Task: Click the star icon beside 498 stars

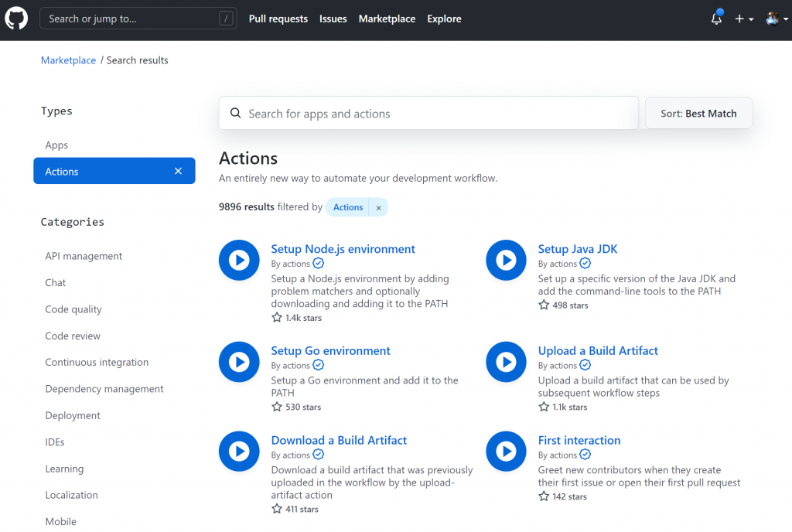Action: coord(544,305)
